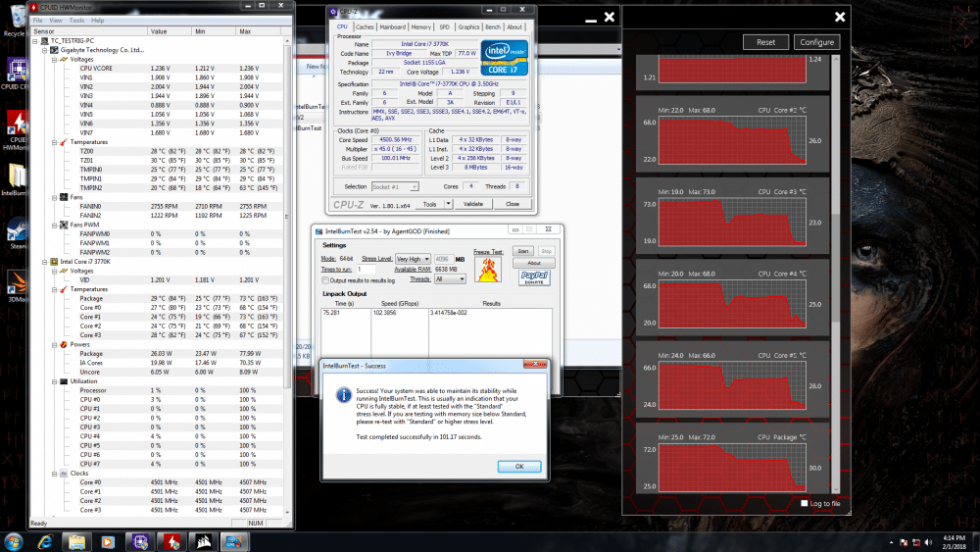Open the CPUID CPU-Z desktop shortcut

point(16,74)
